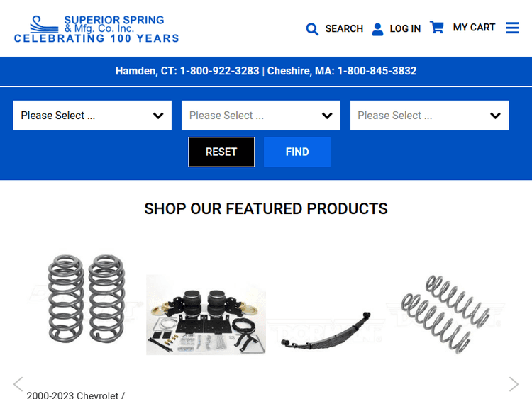
Task: Click the black RESET button
Action: click(x=221, y=152)
